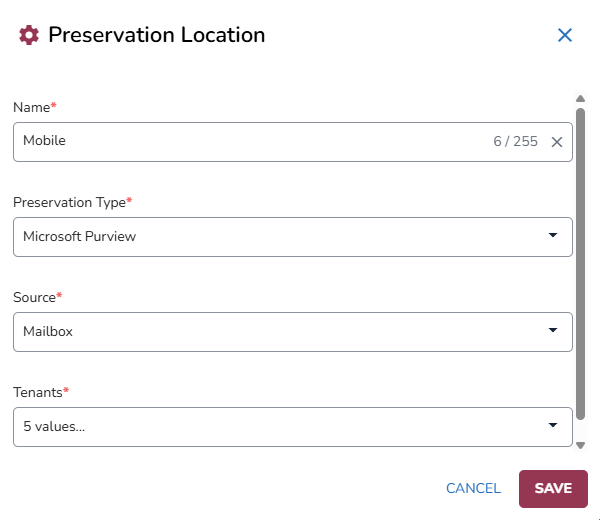Open the Tenants dropdown arrow
Screen dimensions: 600x520
(553, 426)
